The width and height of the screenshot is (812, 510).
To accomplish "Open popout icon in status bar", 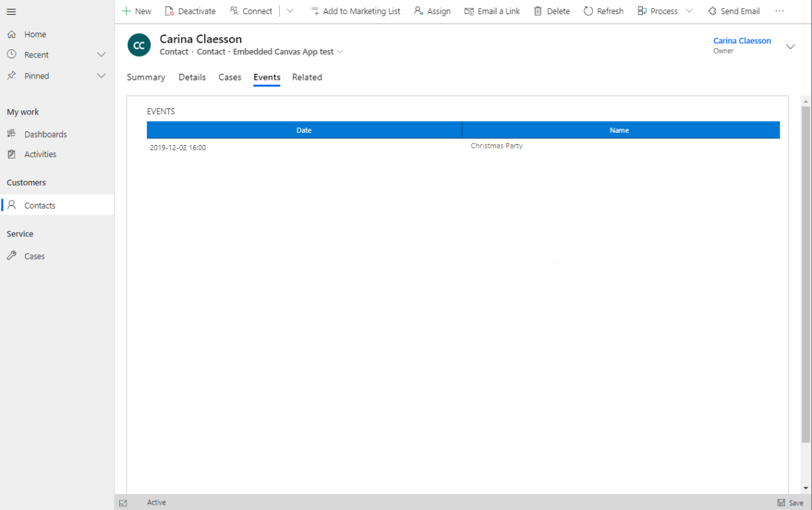I will [x=123, y=503].
